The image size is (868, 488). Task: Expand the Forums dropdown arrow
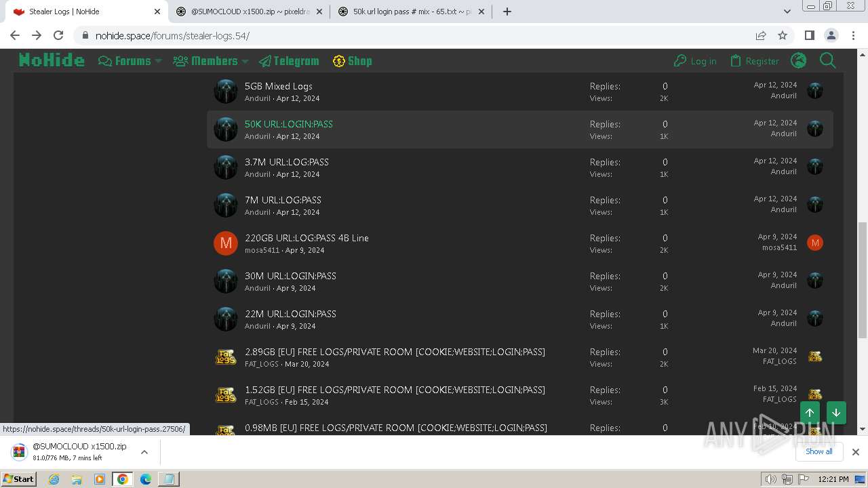tap(159, 61)
